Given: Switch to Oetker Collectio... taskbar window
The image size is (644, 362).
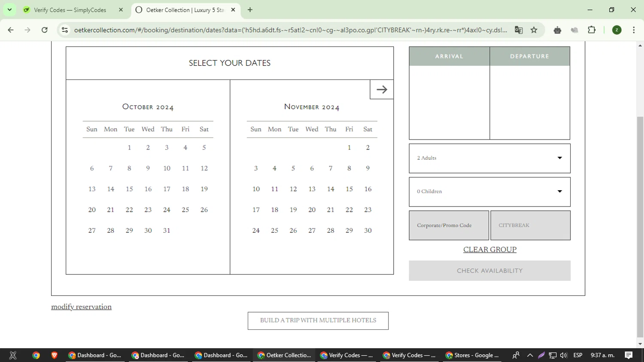Looking at the screenshot, I should [284, 355].
